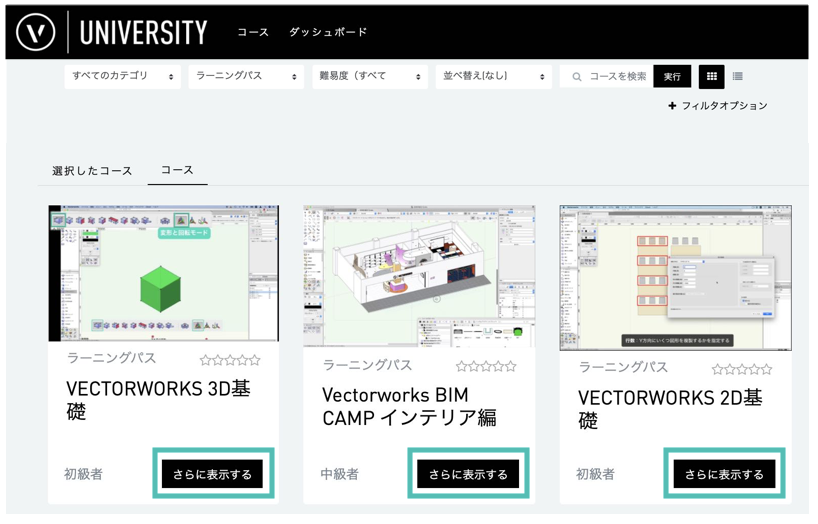Open the ラーニングパス filter dropdown
Screen dimensions: 818x524
pyautogui.click(x=246, y=76)
